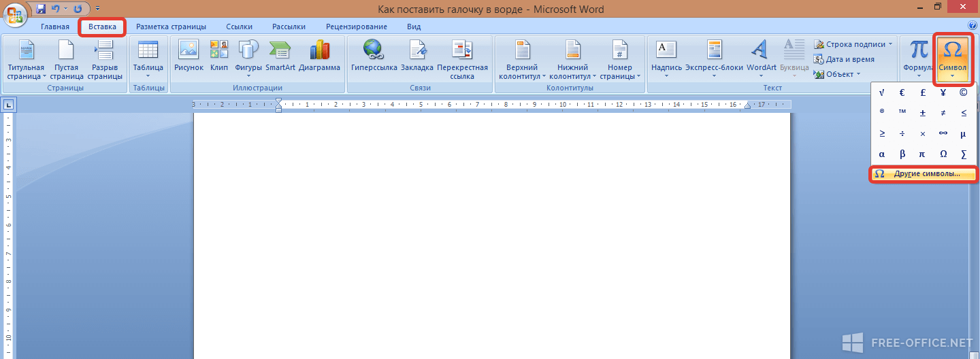
Task: Insert a page break (Разрыв страницы)
Action: [105, 59]
